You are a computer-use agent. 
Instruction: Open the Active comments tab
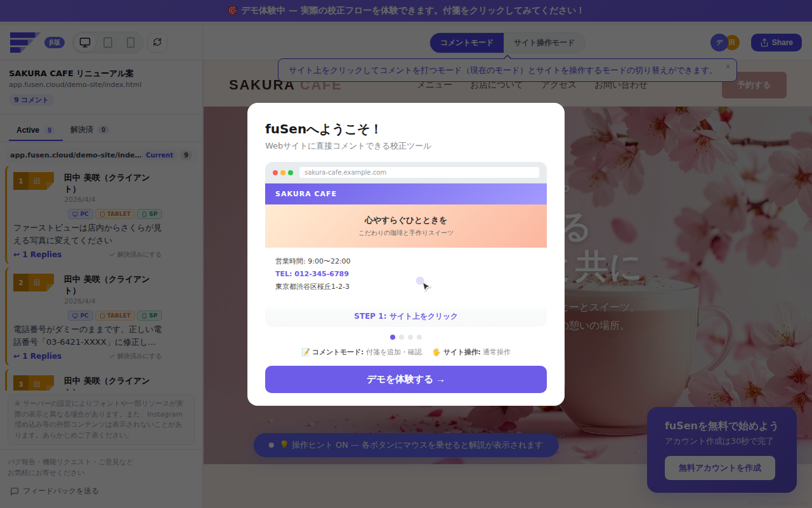coord(36,130)
